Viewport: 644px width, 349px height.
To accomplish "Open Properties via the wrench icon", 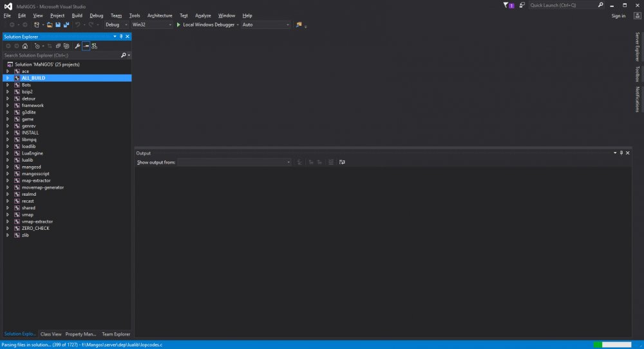I will coord(77,46).
